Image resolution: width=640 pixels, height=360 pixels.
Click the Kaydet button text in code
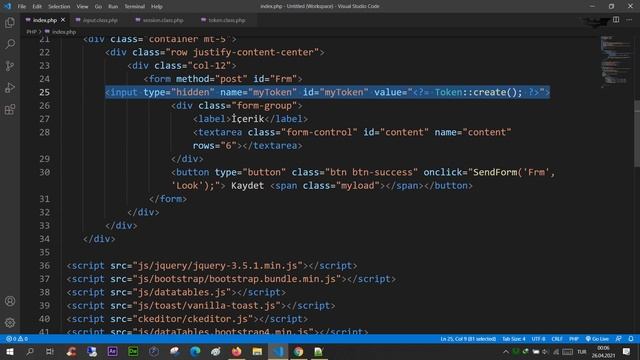coord(247,186)
